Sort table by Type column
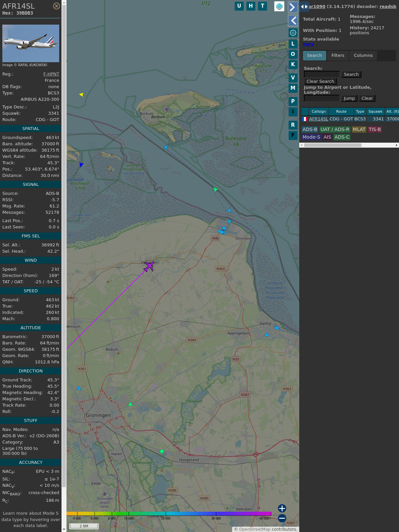 click(x=360, y=112)
